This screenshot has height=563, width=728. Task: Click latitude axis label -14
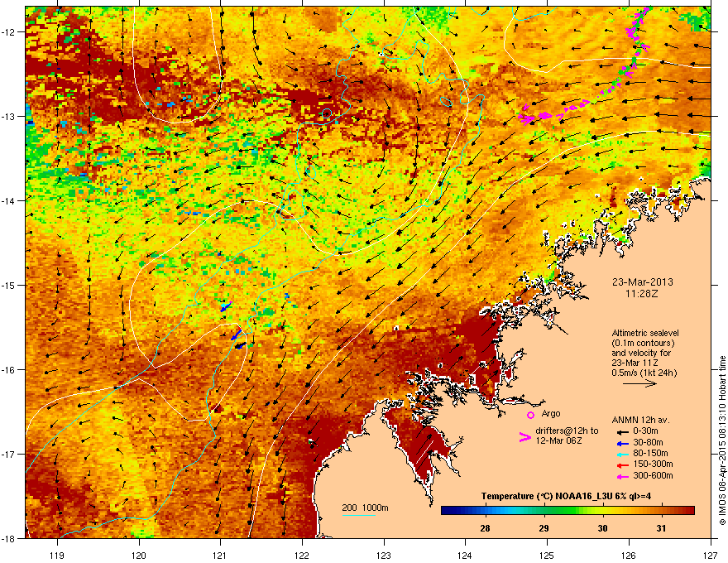tap(8, 201)
